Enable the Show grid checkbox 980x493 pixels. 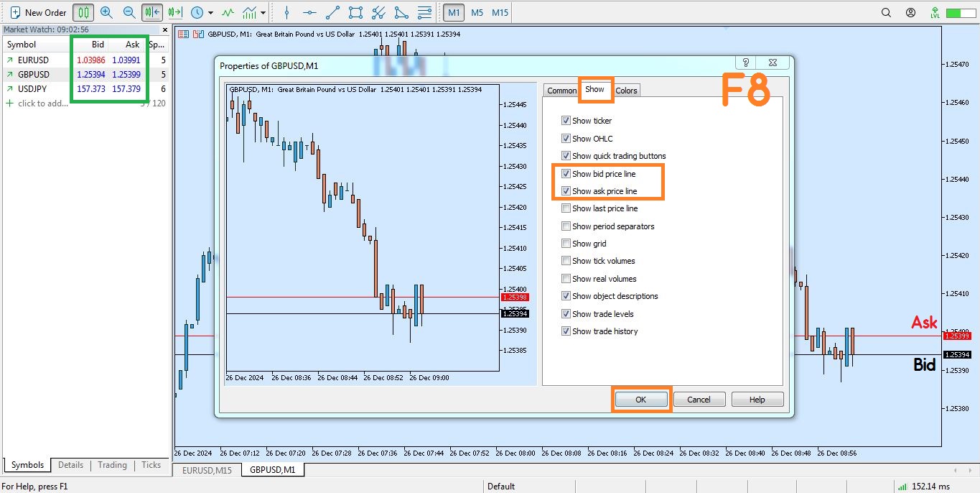point(566,244)
